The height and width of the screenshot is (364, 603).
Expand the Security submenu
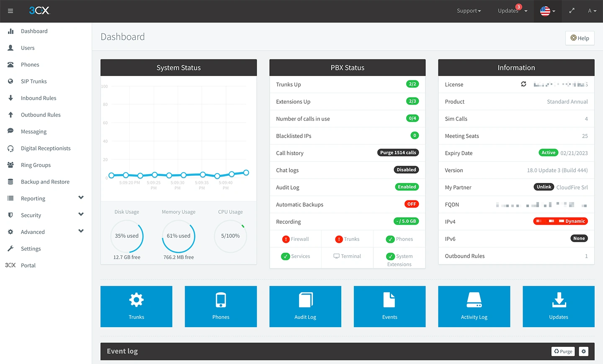(x=81, y=214)
